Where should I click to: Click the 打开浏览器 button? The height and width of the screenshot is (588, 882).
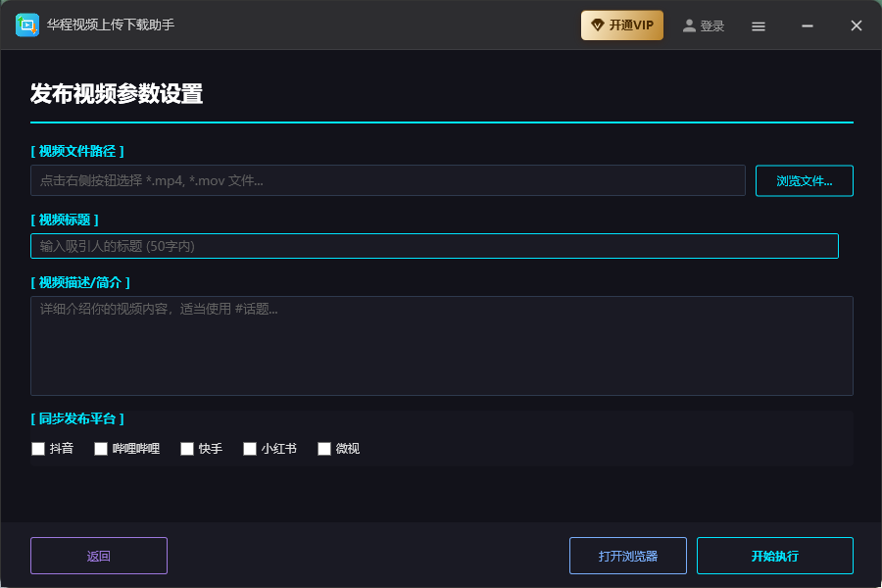tap(628, 556)
